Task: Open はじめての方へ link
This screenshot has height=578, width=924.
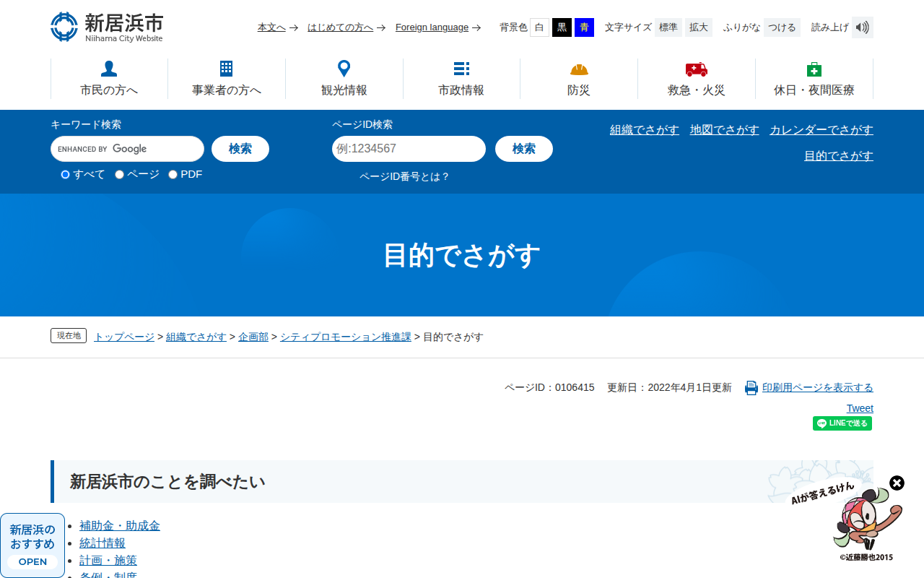Action: [x=340, y=27]
